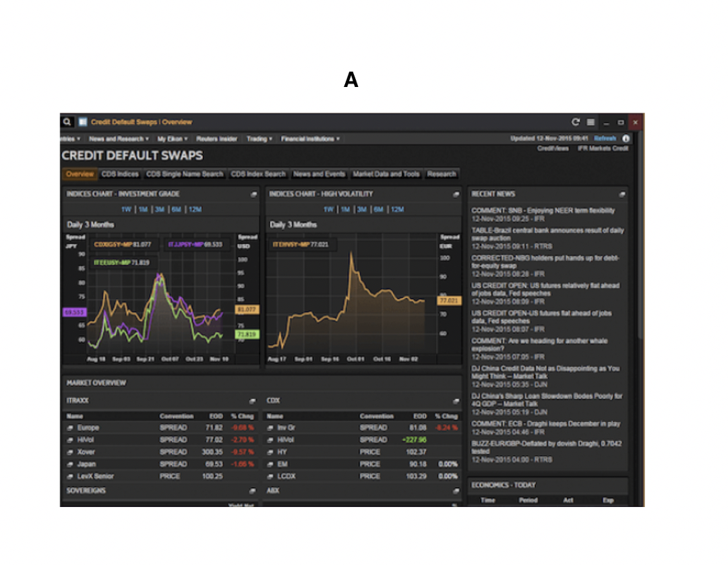The height and width of the screenshot is (565, 728).
Task: Click the link icon beside LCDX row
Action: tap(270, 476)
